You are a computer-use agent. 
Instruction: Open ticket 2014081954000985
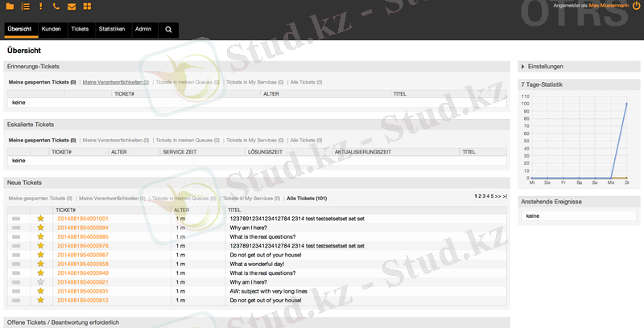pos(83,236)
